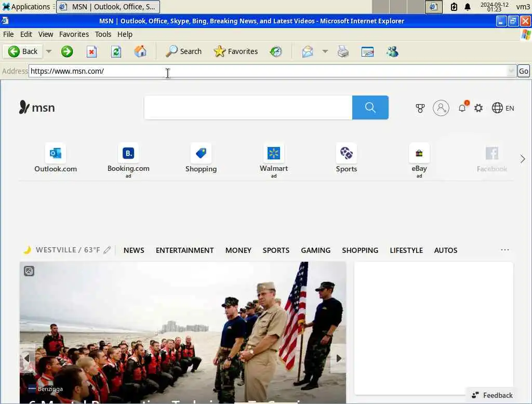
Task: Click the Messenger people toolbar icon
Action: pyautogui.click(x=392, y=51)
